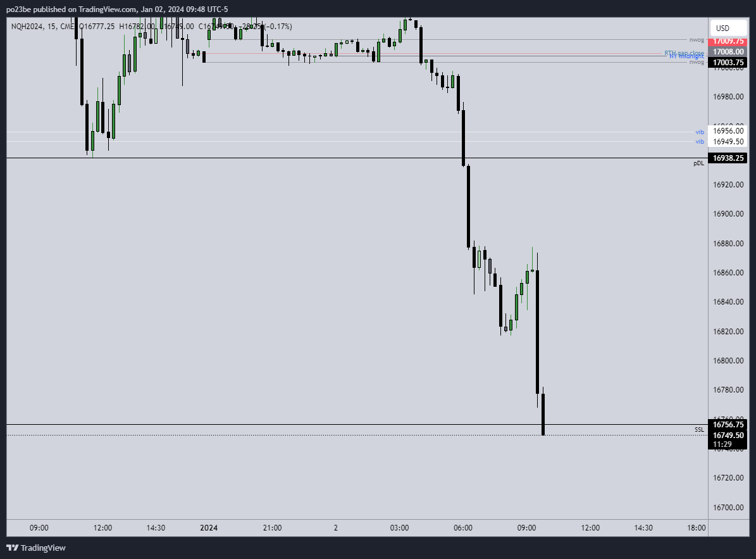The width and height of the screenshot is (756, 559).
Task: Click the 16938.25 pDL price tag
Action: [x=728, y=158]
